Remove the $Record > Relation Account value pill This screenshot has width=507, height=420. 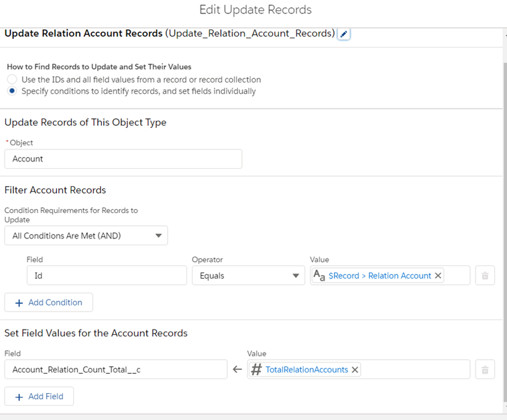[438, 275]
